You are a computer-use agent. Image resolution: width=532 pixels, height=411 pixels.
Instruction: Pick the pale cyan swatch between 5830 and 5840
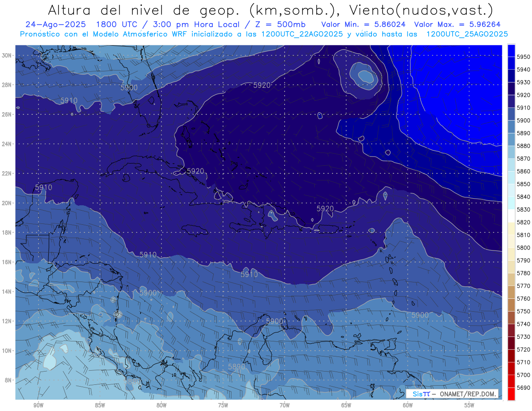pos(511,203)
